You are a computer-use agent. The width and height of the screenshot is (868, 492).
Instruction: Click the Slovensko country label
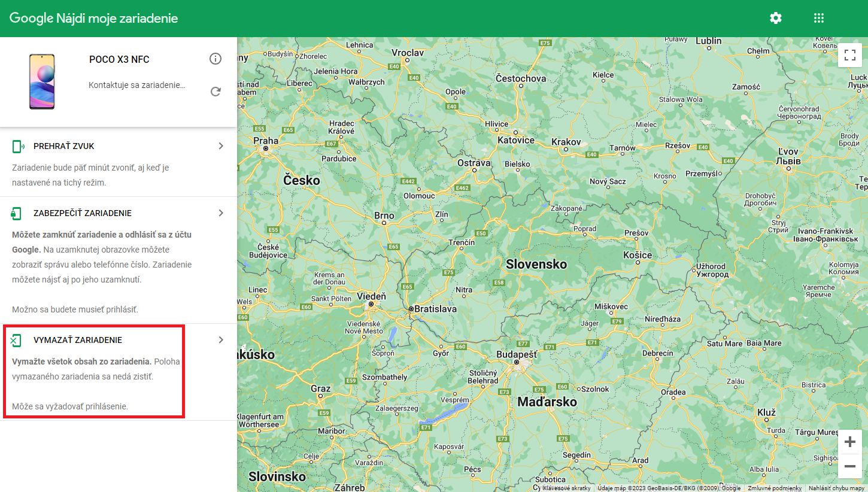536,264
